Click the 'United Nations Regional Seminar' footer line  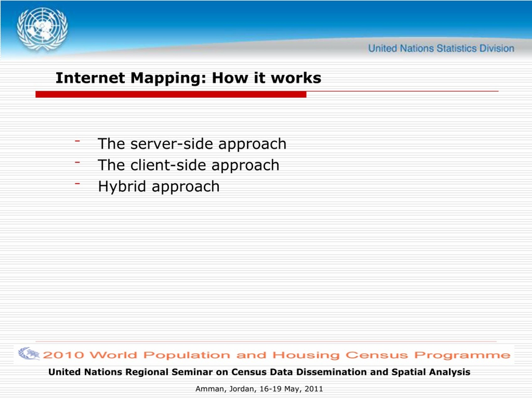click(259, 372)
